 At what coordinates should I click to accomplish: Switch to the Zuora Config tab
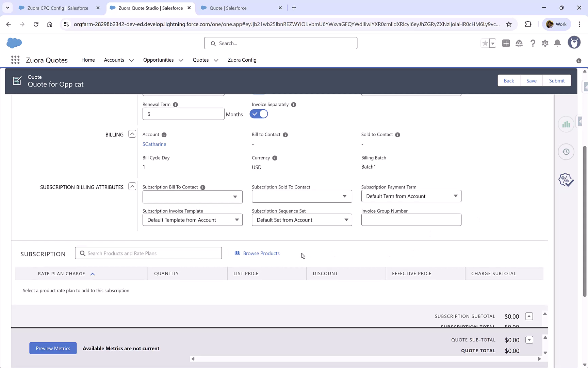(x=242, y=60)
